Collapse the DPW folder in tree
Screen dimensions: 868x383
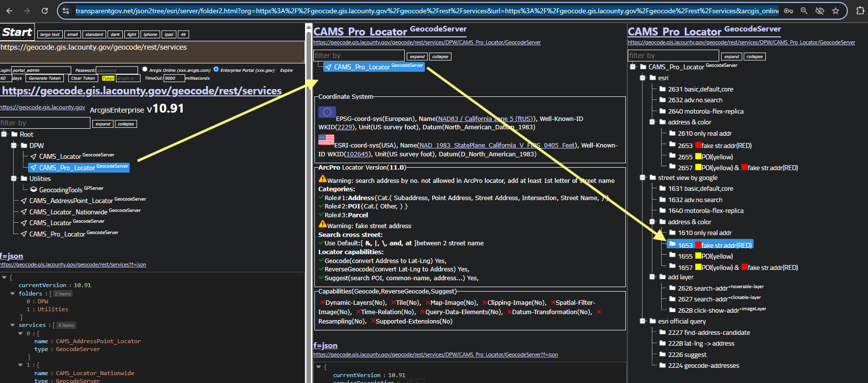click(x=14, y=146)
